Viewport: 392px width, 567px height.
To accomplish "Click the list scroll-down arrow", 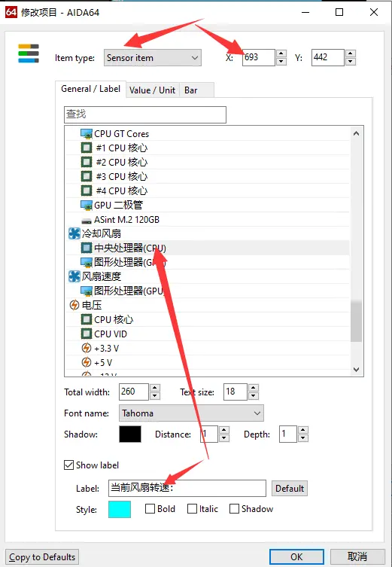I will point(356,370).
